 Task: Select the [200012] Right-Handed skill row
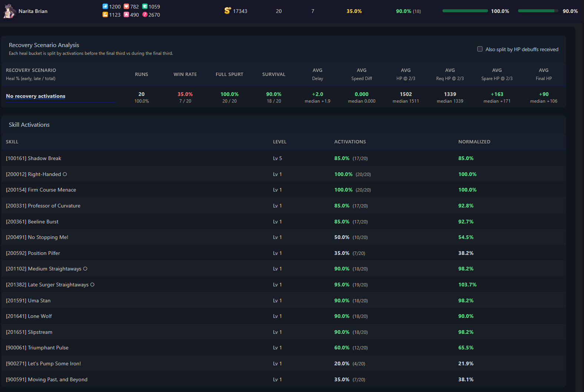coord(283,174)
